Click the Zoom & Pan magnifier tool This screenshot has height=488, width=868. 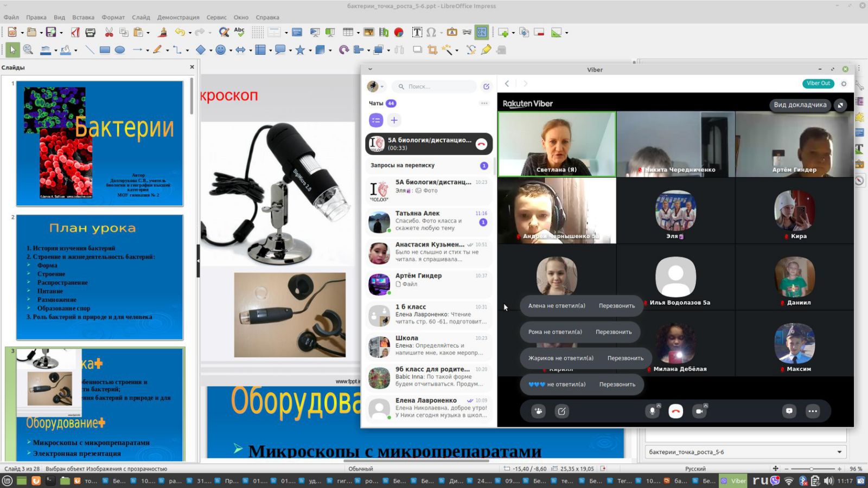28,50
